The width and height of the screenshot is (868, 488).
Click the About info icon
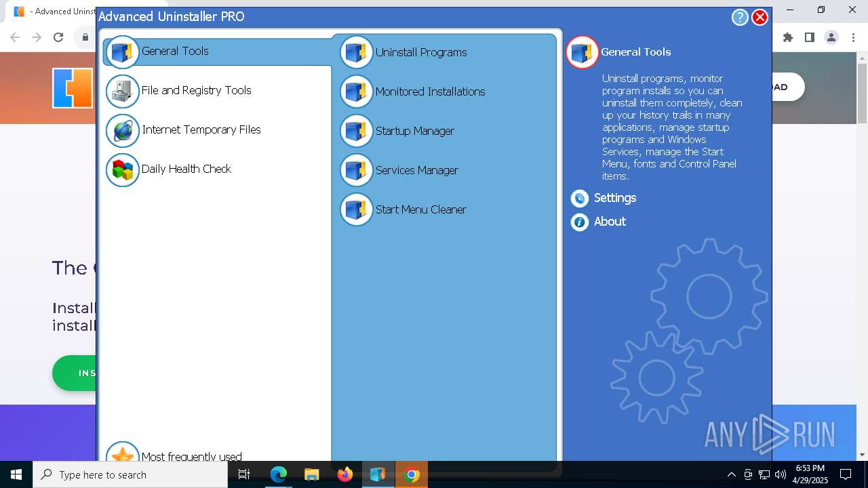tap(579, 222)
